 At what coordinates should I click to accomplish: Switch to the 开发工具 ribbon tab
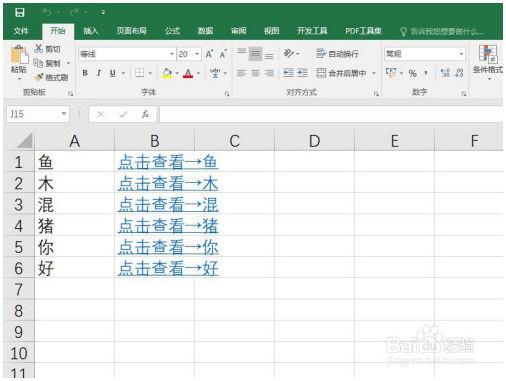(x=312, y=31)
